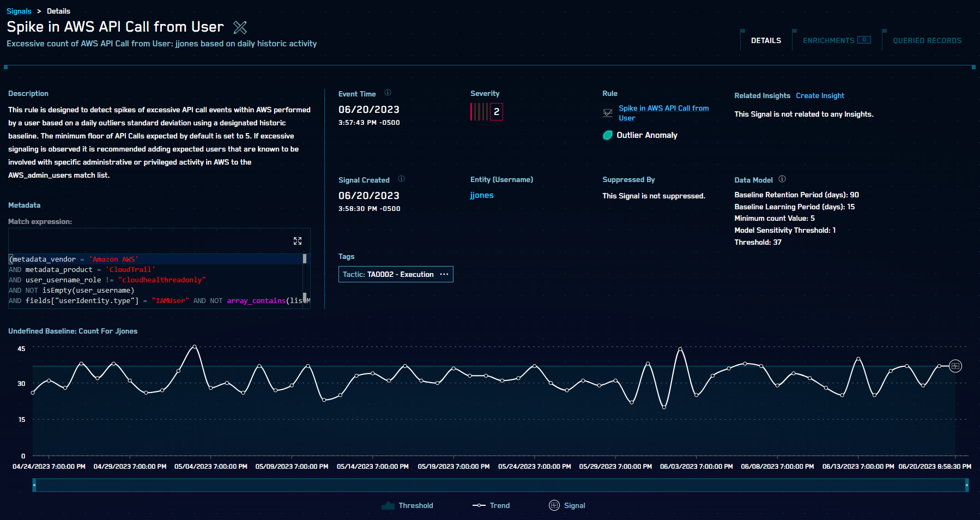Toggle Threshold series in the chart legend
980x520 pixels.
click(x=408, y=505)
